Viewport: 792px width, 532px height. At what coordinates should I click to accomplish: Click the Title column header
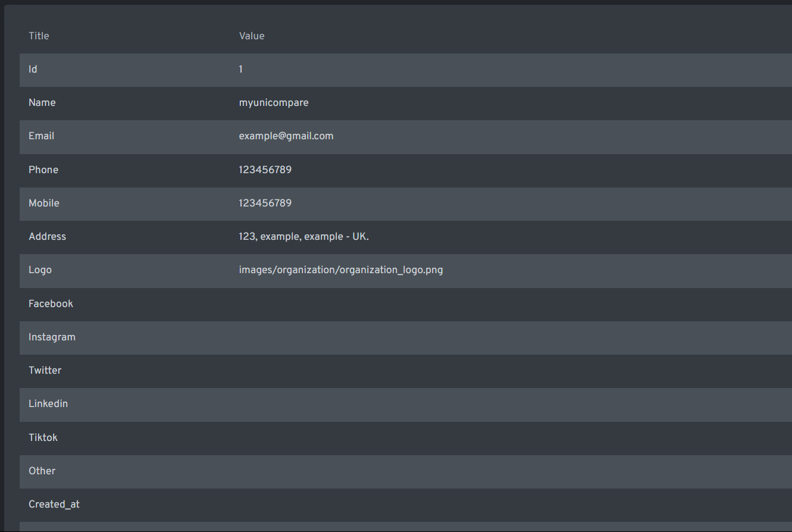pyautogui.click(x=39, y=36)
